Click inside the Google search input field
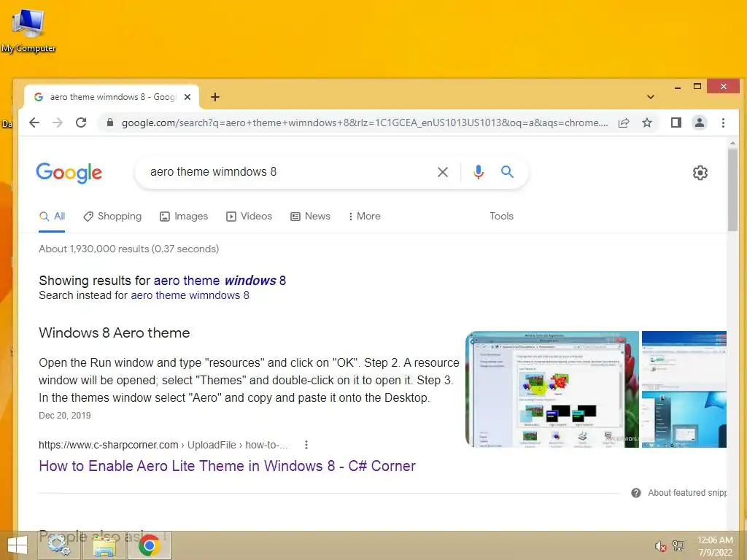This screenshot has width=747, height=560. (x=286, y=172)
